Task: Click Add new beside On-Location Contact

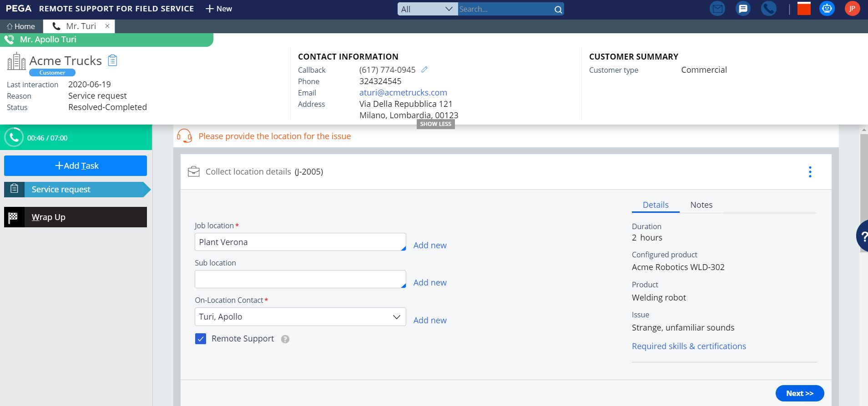Action: [430, 320]
